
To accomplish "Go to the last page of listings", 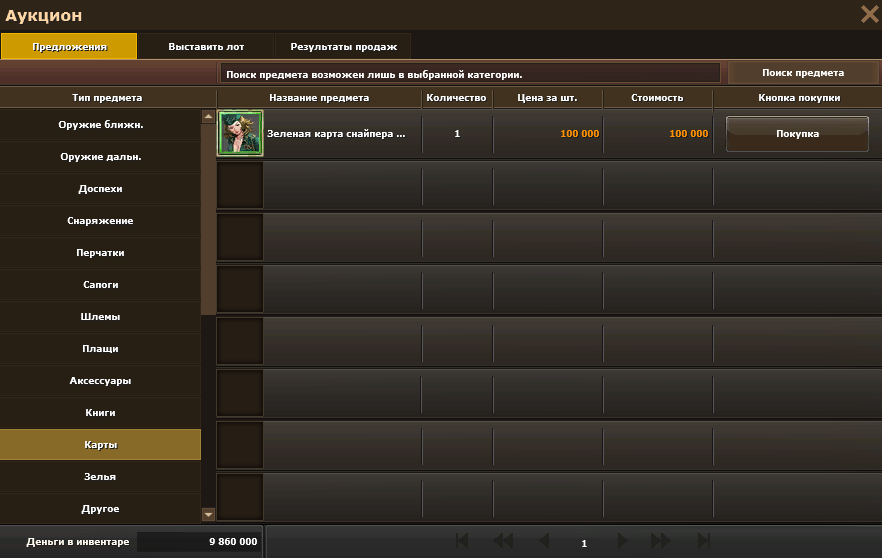I will click(x=703, y=541).
